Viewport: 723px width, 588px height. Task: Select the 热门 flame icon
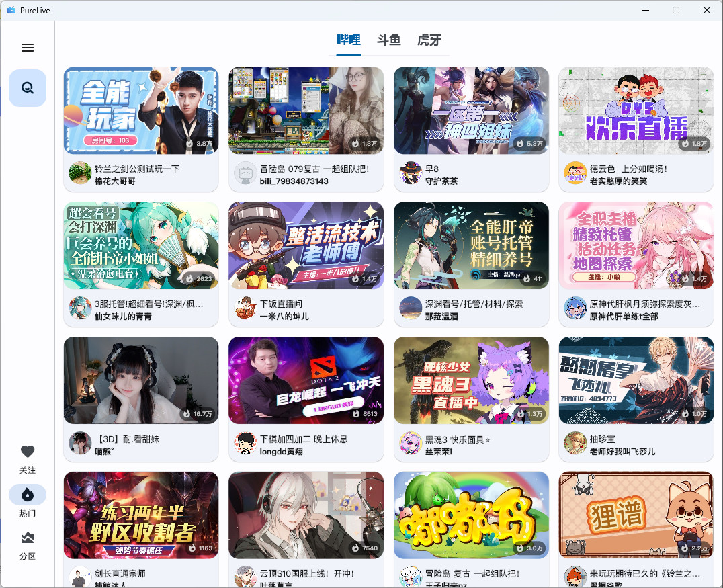[28, 495]
